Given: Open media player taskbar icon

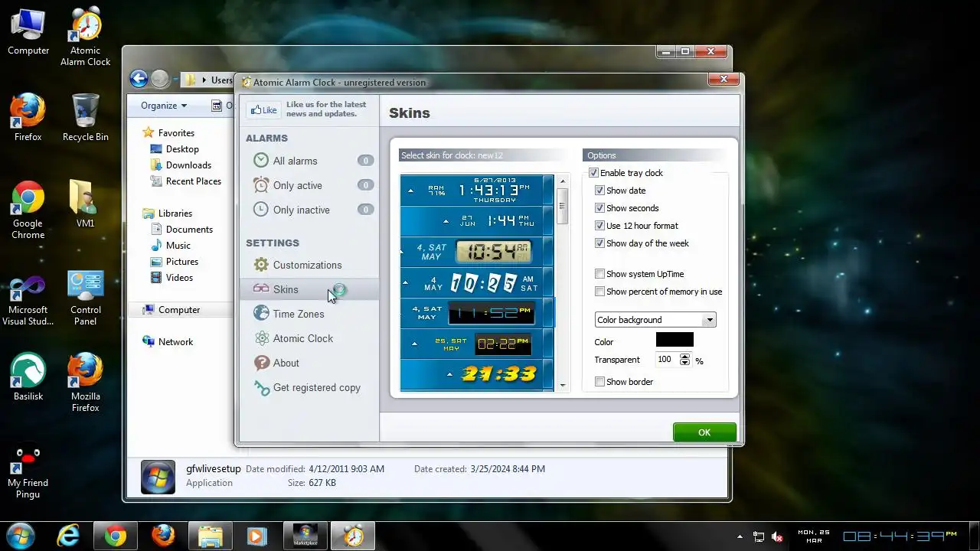Looking at the screenshot, I should click(x=258, y=536).
